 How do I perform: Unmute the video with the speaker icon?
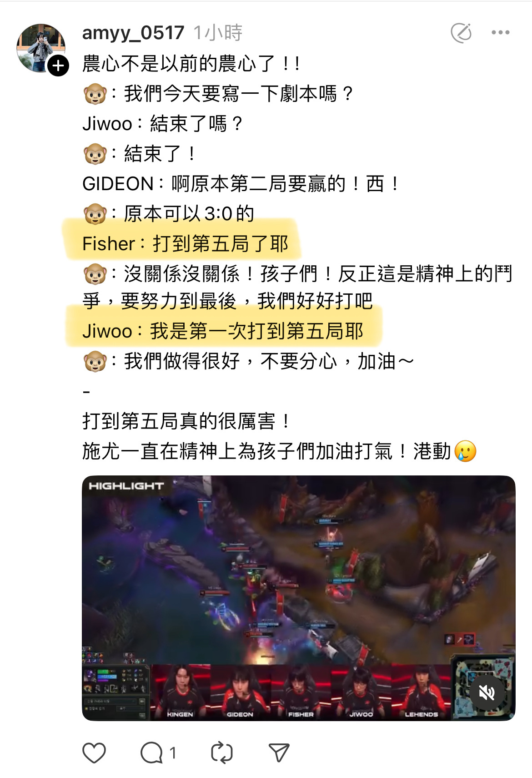pyautogui.click(x=487, y=692)
